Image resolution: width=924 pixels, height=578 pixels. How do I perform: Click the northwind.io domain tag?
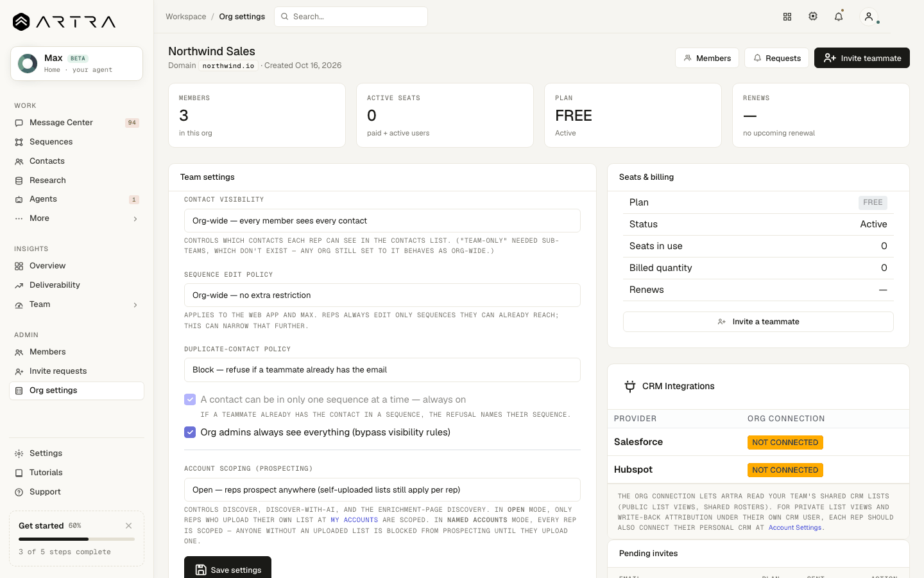click(228, 66)
